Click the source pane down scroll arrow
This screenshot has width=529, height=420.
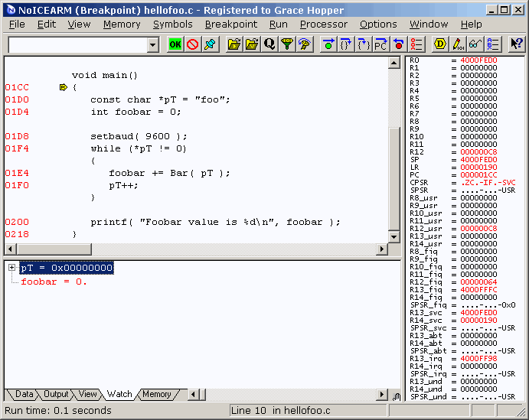(393, 236)
